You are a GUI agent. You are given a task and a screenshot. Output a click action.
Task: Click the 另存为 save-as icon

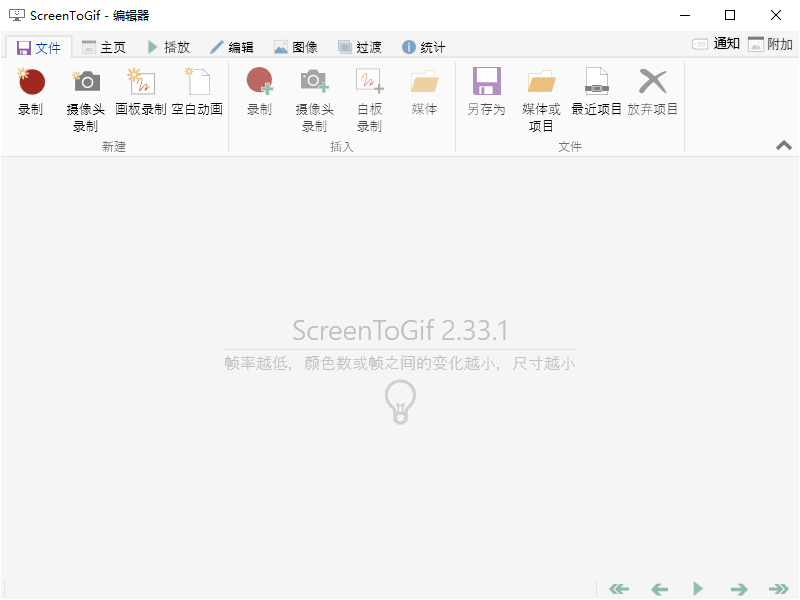coord(486,82)
